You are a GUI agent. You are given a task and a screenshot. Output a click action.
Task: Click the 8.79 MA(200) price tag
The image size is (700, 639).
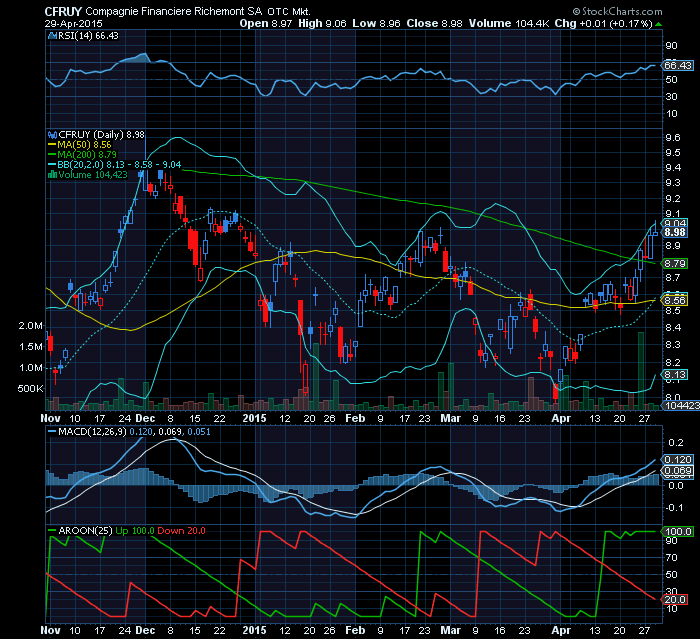click(675, 264)
